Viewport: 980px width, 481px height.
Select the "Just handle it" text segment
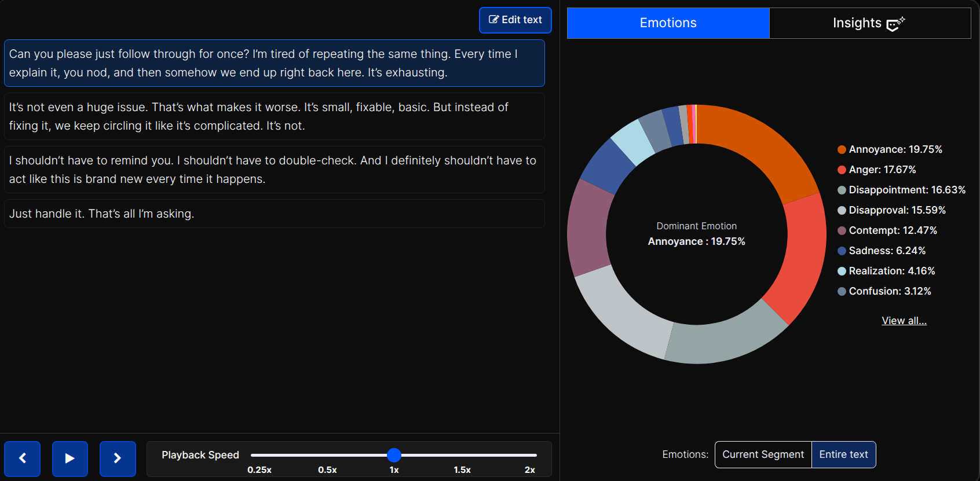click(274, 214)
